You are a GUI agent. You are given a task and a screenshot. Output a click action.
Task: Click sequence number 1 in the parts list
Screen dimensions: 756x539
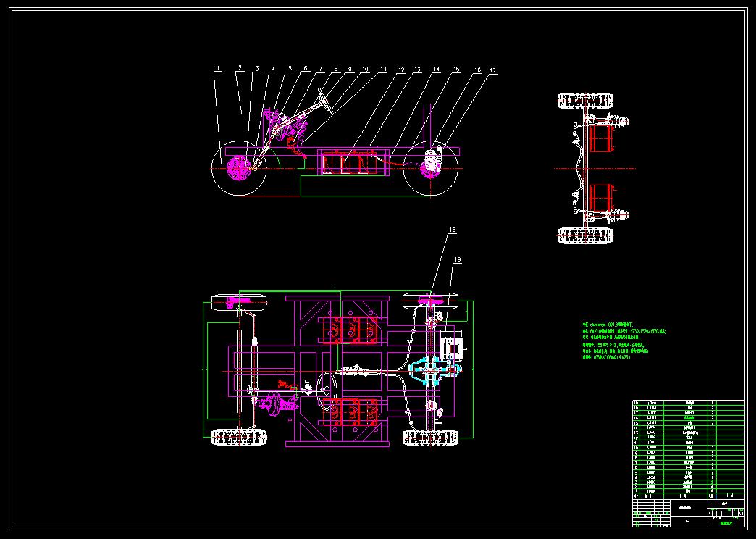(636, 491)
